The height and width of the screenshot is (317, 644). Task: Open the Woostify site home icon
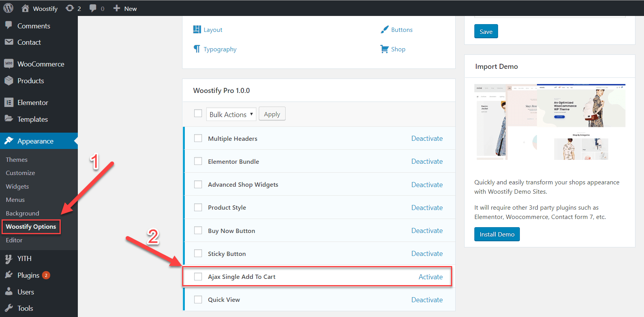[25, 8]
